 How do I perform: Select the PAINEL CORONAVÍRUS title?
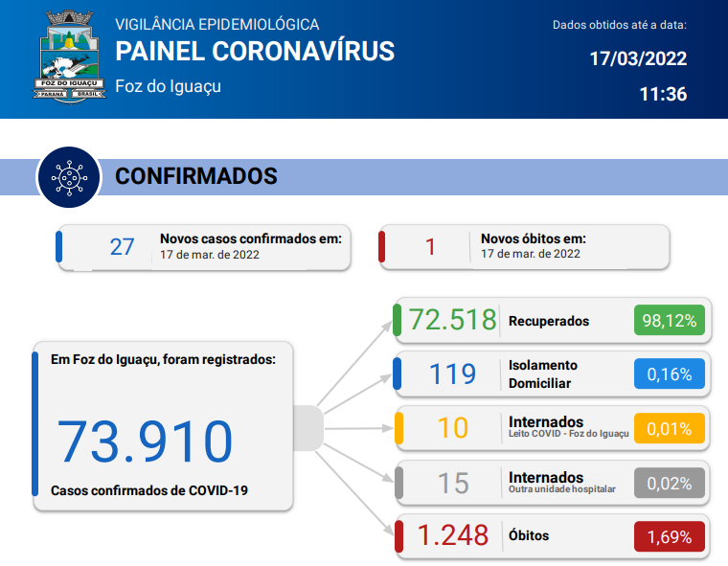pos(255,51)
